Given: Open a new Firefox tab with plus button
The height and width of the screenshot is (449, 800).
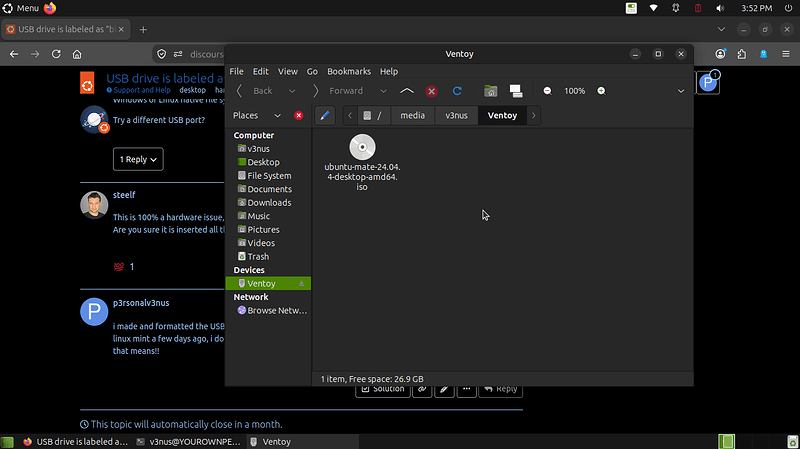Looking at the screenshot, I should coord(143,30).
